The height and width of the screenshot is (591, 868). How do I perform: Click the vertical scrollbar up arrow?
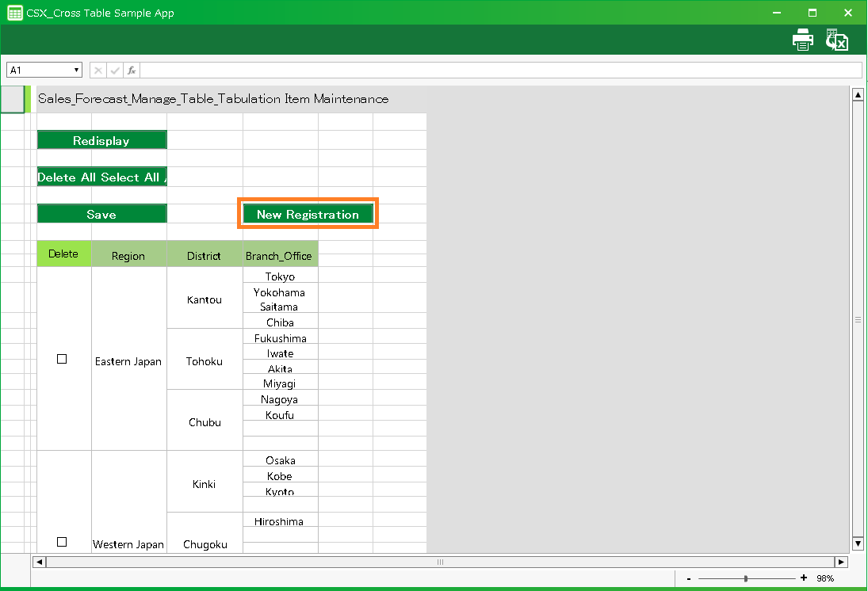[857, 96]
